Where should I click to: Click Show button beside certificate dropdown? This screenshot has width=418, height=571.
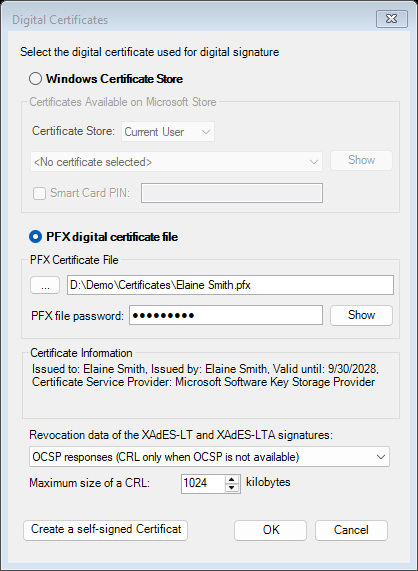pyautogui.click(x=361, y=160)
